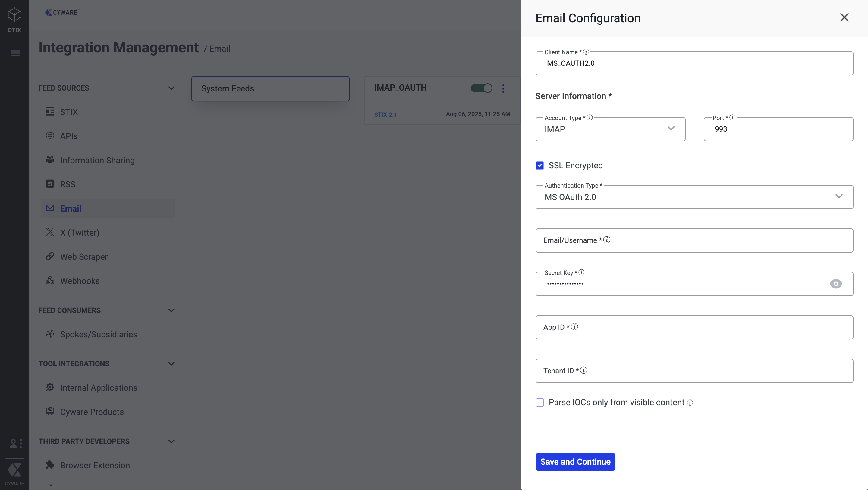Screen dimensions: 868x490
Task: Reveal Secret Key using eye icon
Action: pos(836,284)
